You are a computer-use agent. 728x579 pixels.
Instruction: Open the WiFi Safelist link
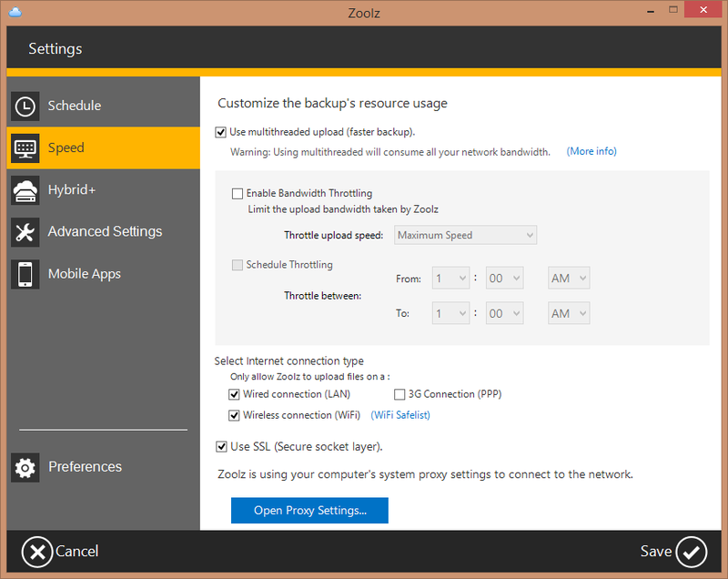(x=400, y=415)
